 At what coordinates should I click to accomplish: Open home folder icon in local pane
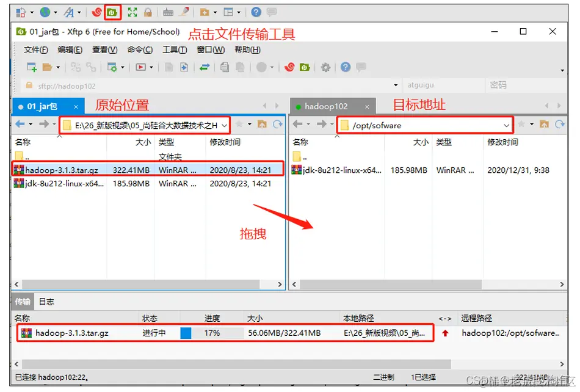263,124
